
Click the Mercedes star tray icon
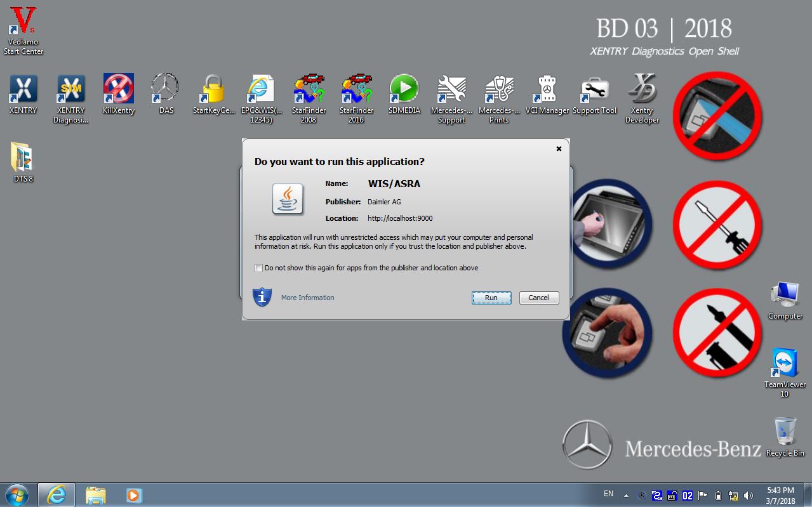[x=641, y=496]
